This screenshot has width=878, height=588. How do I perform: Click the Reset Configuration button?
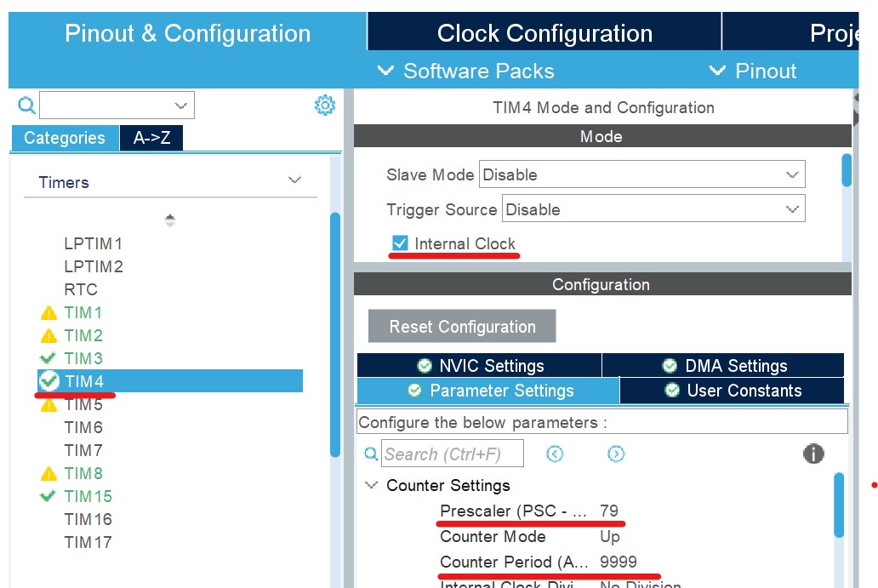pos(461,326)
